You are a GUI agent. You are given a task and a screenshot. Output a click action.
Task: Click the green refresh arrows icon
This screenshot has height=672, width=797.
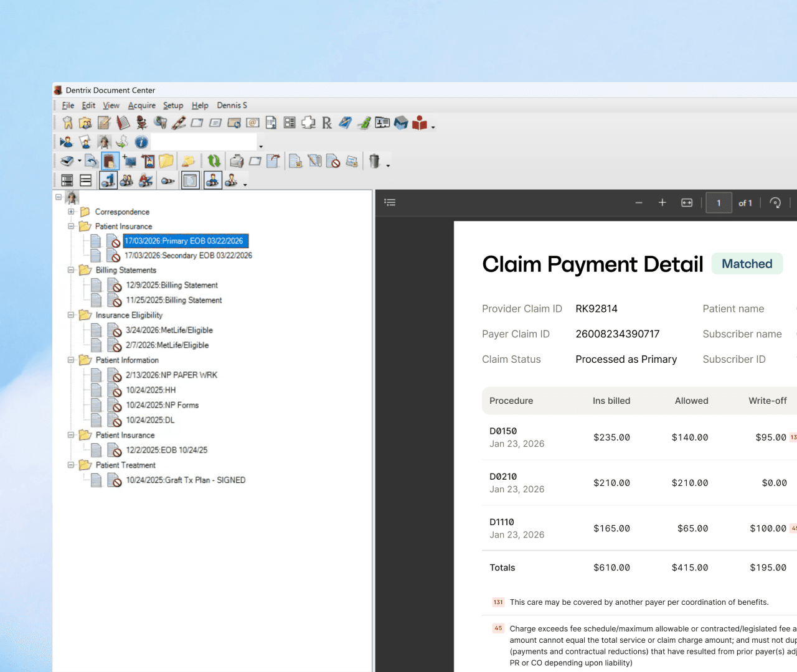coord(214,162)
